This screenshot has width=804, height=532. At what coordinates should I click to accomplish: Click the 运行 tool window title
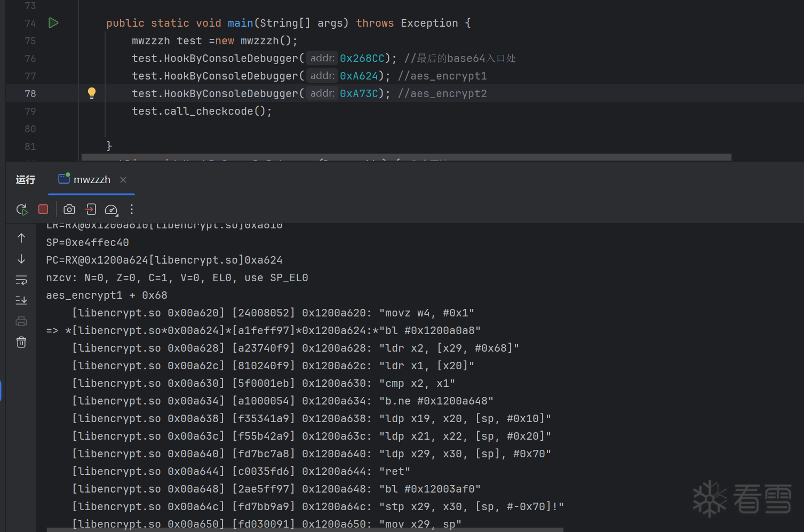point(26,180)
